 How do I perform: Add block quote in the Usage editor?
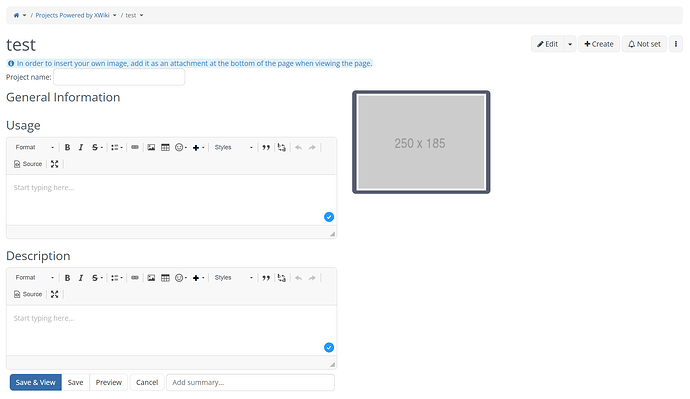pyautogui.click(x=266, y=147)
